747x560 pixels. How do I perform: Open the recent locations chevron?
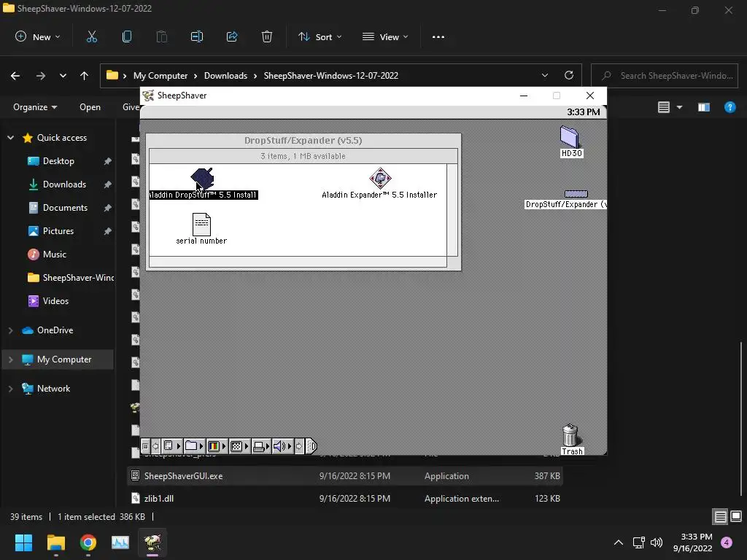(63, 76)
